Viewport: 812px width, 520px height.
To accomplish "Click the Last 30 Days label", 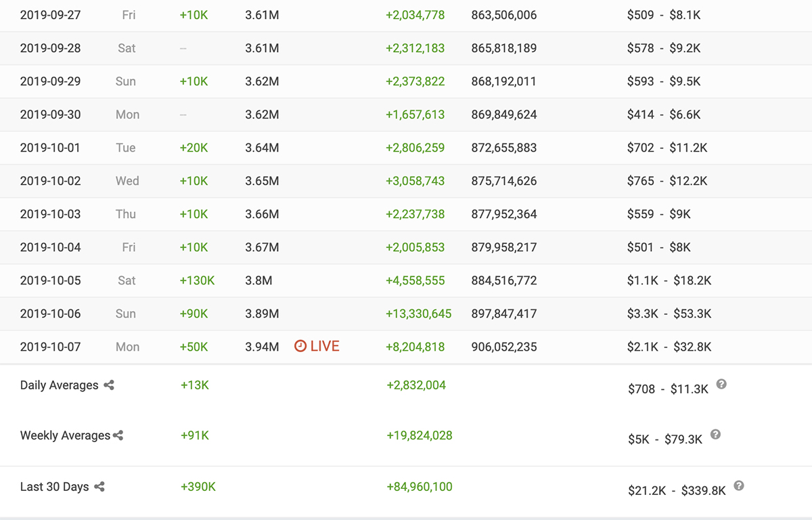I will point(54,487).
